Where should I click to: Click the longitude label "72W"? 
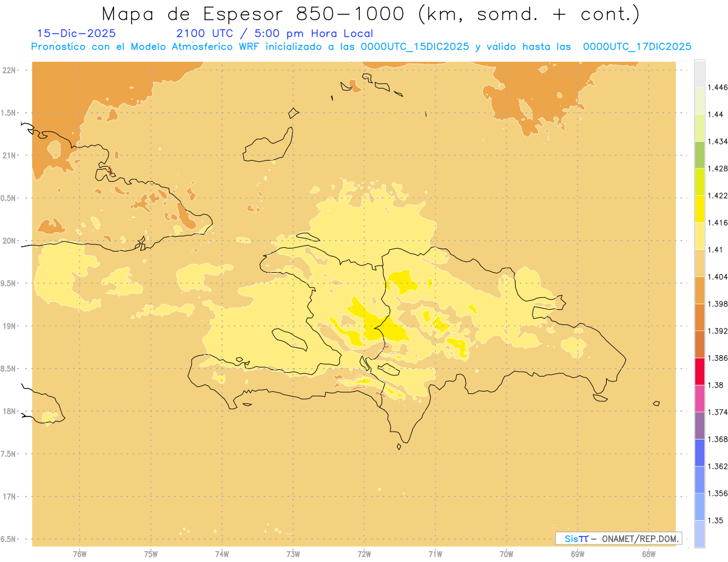click(364, 554)
